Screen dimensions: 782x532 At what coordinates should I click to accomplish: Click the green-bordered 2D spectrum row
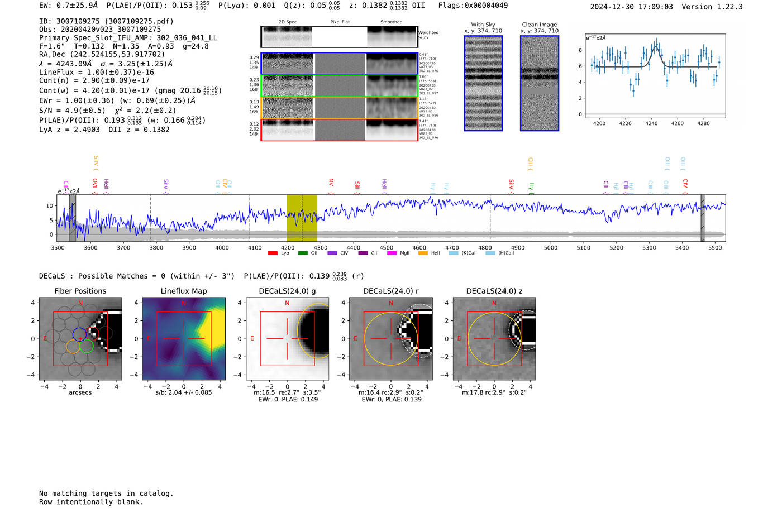click(339, 86)
